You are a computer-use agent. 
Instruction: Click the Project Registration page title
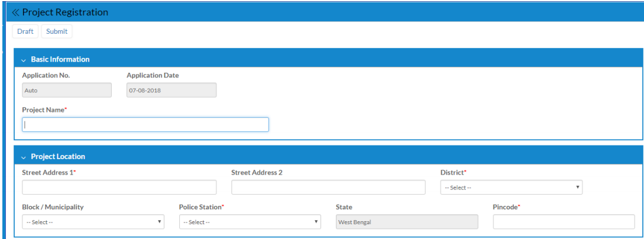click(x=65, y=12)
